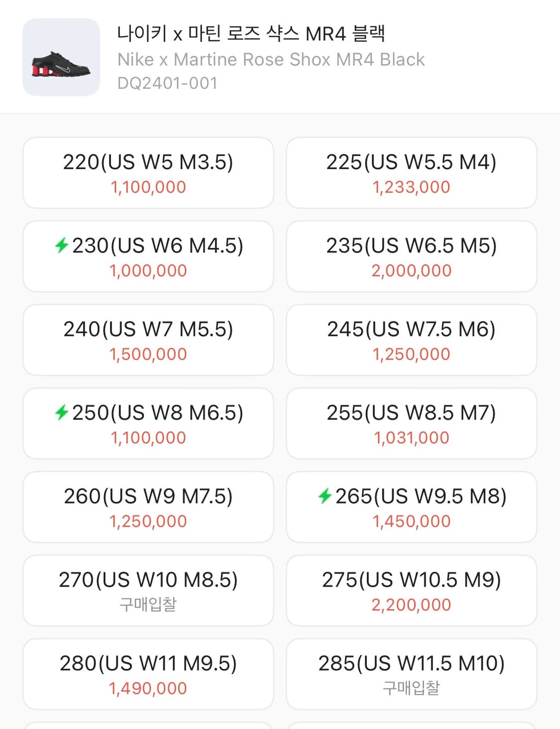Tap the lightning icon on size 265
This screenshot has height=729, width=560.
[325, 496]
